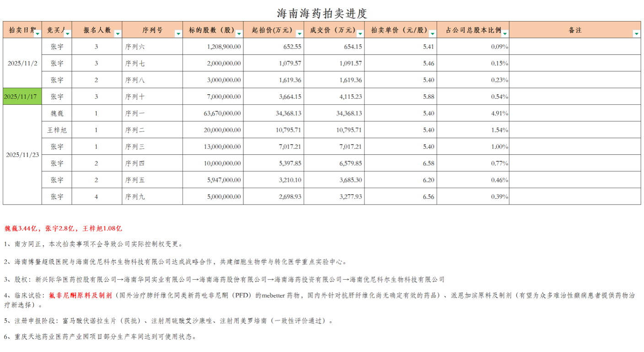The height and width of the screenshot is (352, 644).
Task: Select the bidder cell 魏巍
Action: pos(57,113)
